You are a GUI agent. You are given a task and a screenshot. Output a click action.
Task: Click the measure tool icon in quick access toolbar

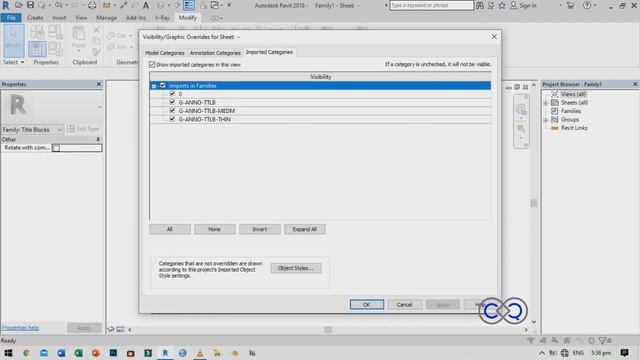106,5
